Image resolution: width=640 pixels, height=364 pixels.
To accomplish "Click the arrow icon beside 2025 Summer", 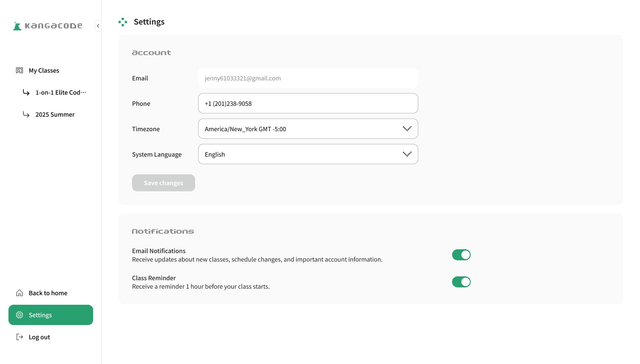I will 26,114.
